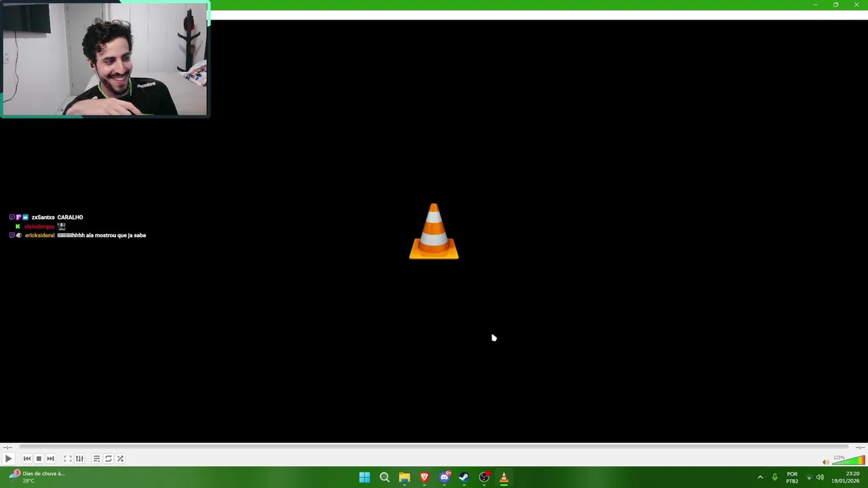The width and height of the screenshot is (868, 488).
Task: Show the playlist panel
Action: click(x=96, y=459)
